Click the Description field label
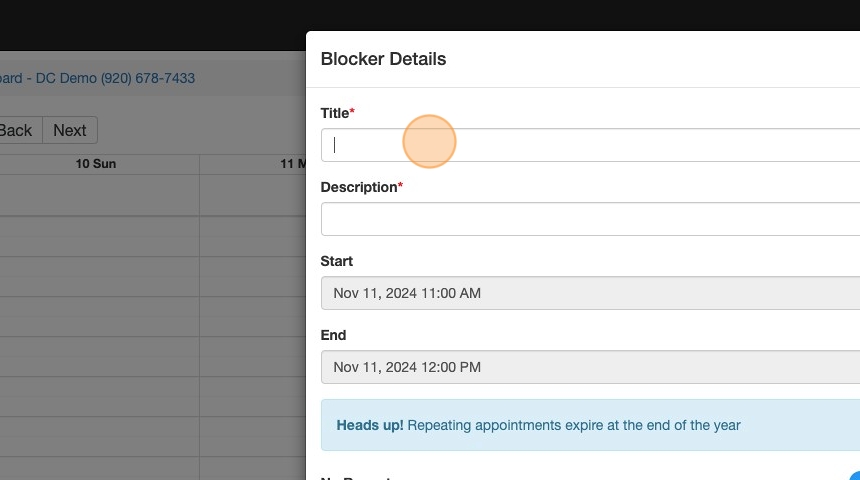The image size is (860, 480). pyautogui.click(x=359, y=187)
